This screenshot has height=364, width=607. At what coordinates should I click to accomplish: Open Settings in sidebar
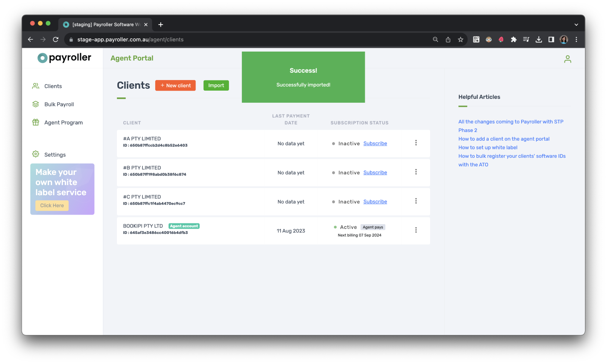tap(55, 155)
